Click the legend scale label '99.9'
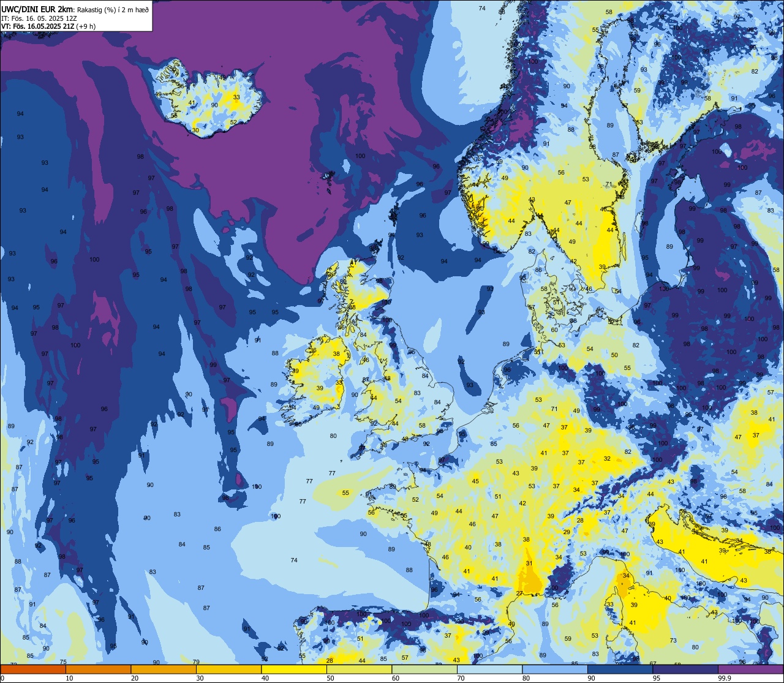Viewport: 784px width, 683px height. click(725, 678)
